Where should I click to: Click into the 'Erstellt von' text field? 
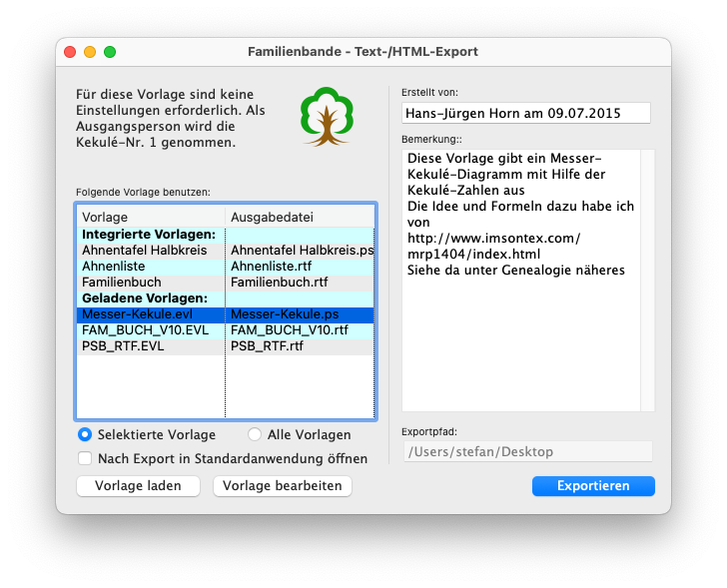coord(525,113)
